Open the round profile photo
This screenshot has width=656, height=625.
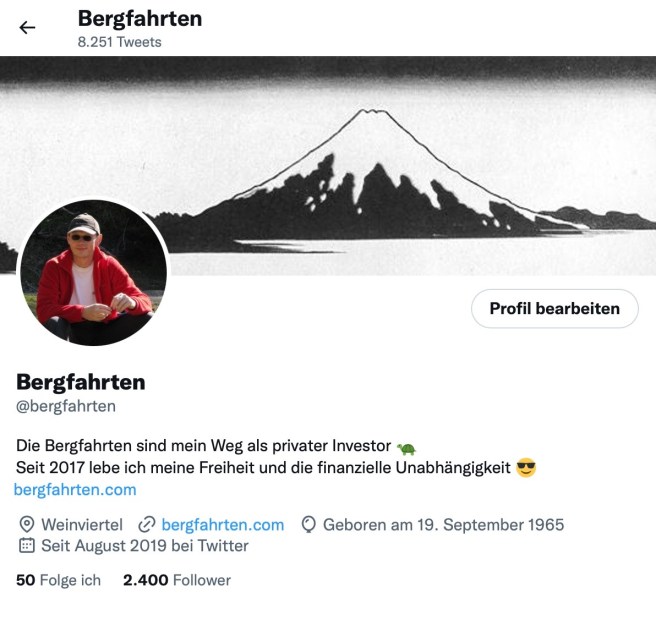(94, 273)
